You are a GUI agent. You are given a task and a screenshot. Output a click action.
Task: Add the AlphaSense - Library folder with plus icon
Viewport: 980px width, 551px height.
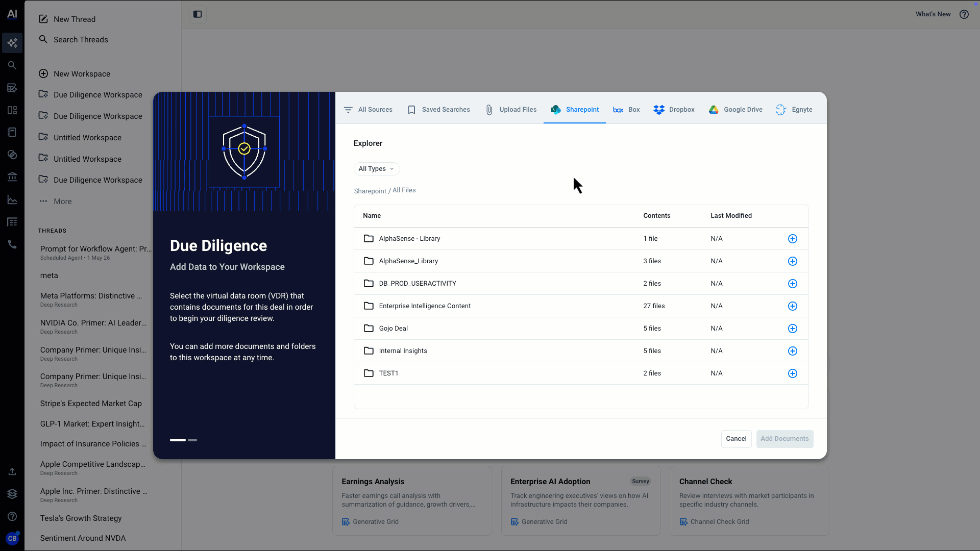click(x=793, y=239)
